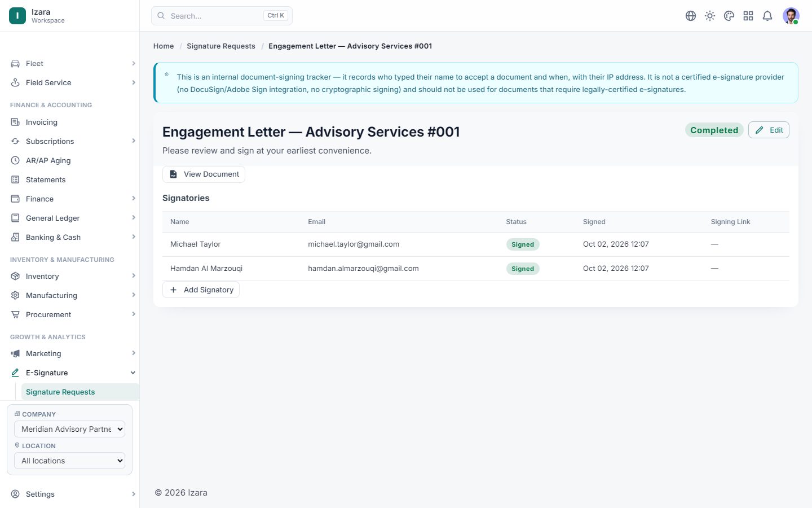Open the color palette theme icon
This screenshot has height=508, width=812.
(729, 16)
